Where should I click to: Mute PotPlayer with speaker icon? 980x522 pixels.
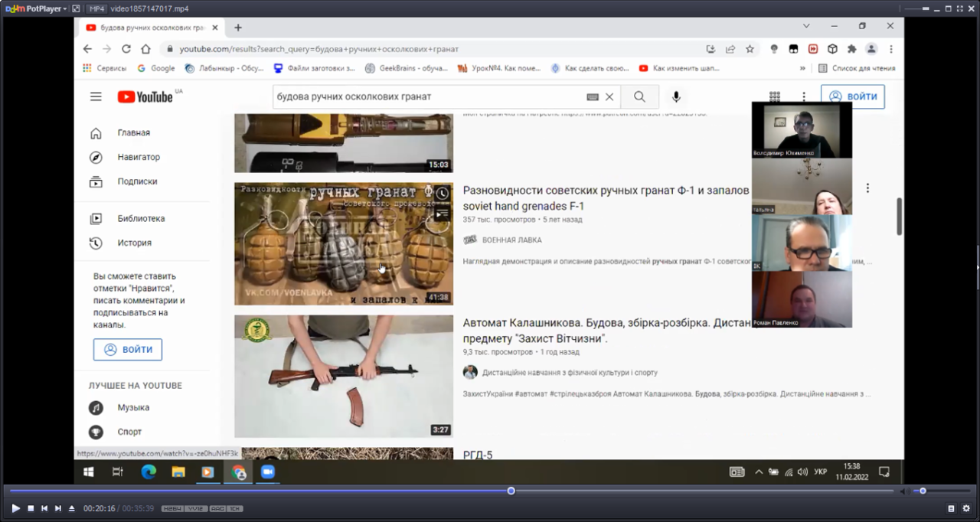point(903,491)
